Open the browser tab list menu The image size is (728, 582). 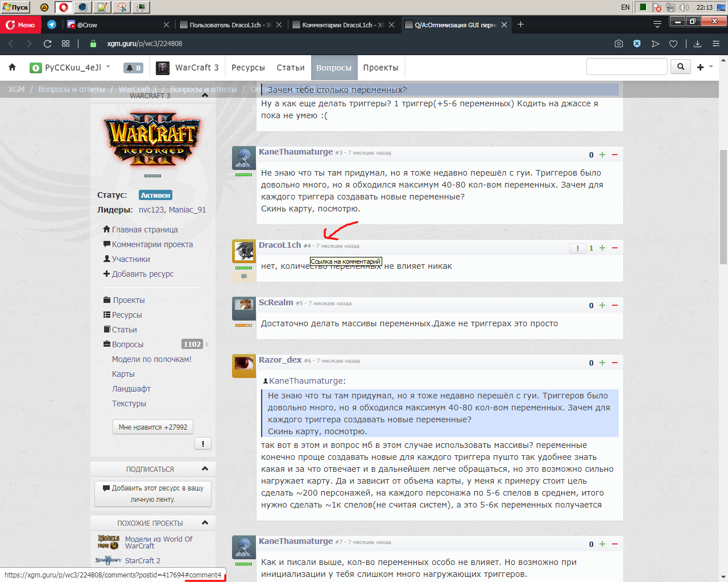(x=657, y=24)
